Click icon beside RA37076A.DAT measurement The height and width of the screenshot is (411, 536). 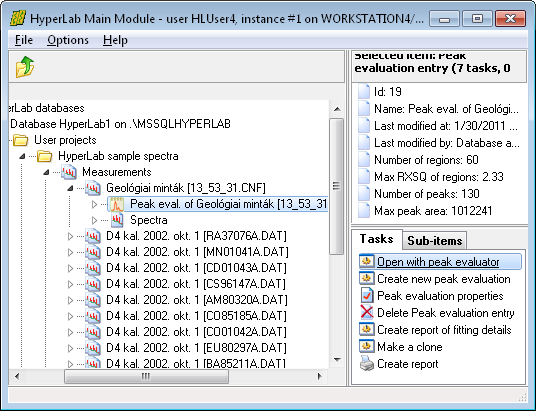tap(93, 236)
